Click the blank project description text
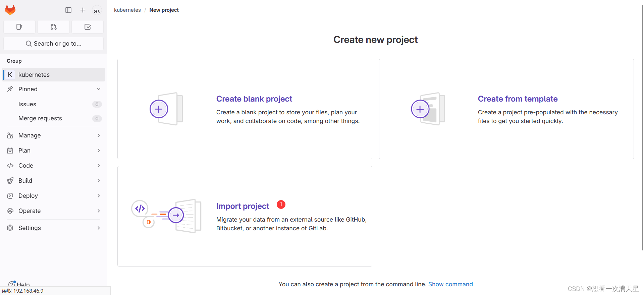 pos(288,117)
